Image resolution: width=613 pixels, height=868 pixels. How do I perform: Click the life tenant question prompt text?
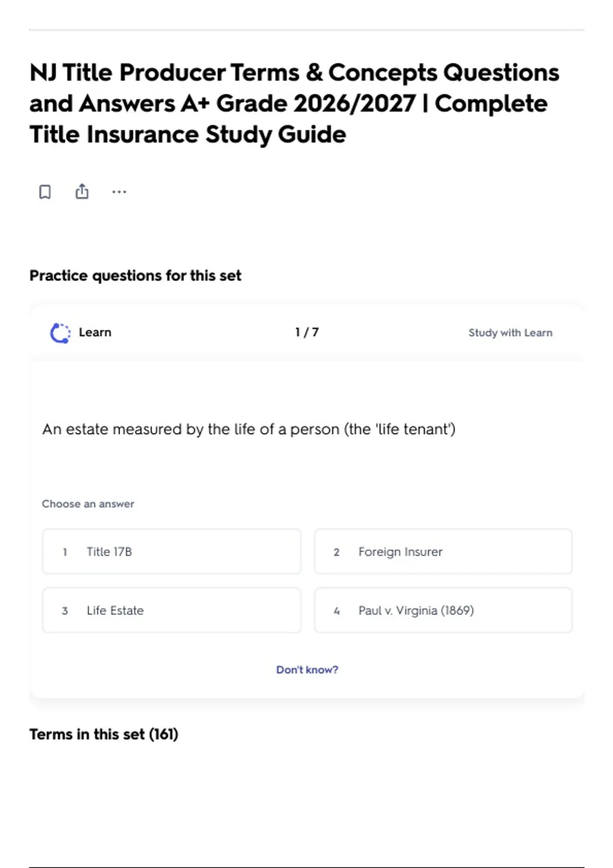coord(249,429)
